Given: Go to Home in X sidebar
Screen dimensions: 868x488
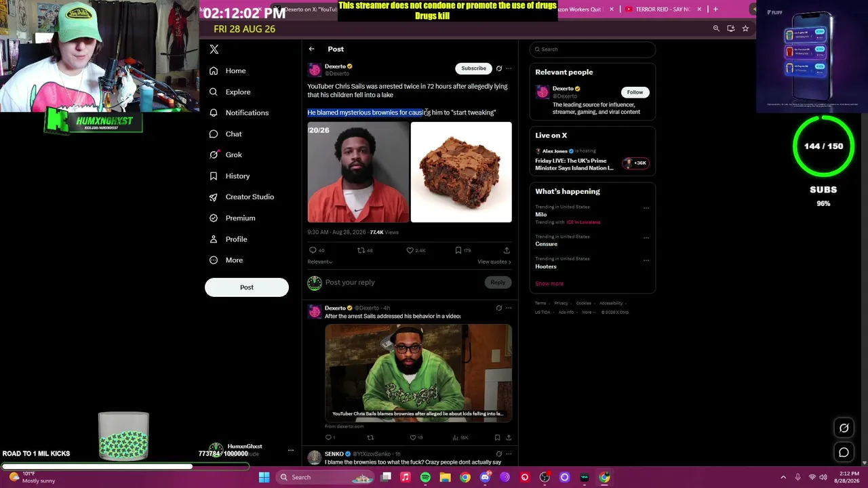Looking at the screenshot, I should point(228,70).
